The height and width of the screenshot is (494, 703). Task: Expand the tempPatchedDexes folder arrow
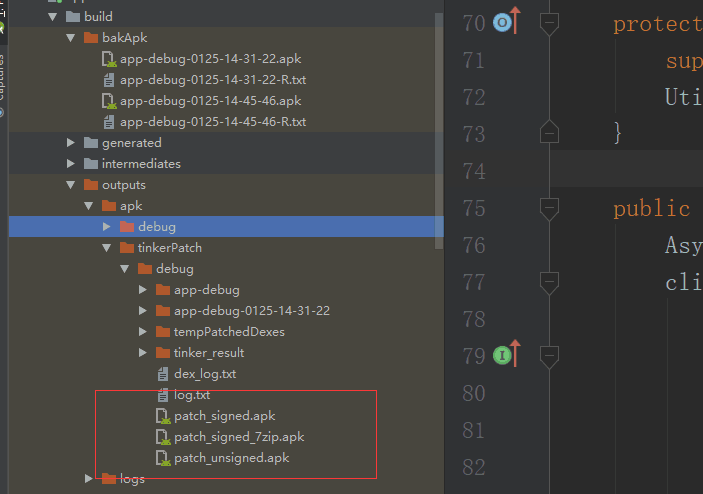point(143,332)
